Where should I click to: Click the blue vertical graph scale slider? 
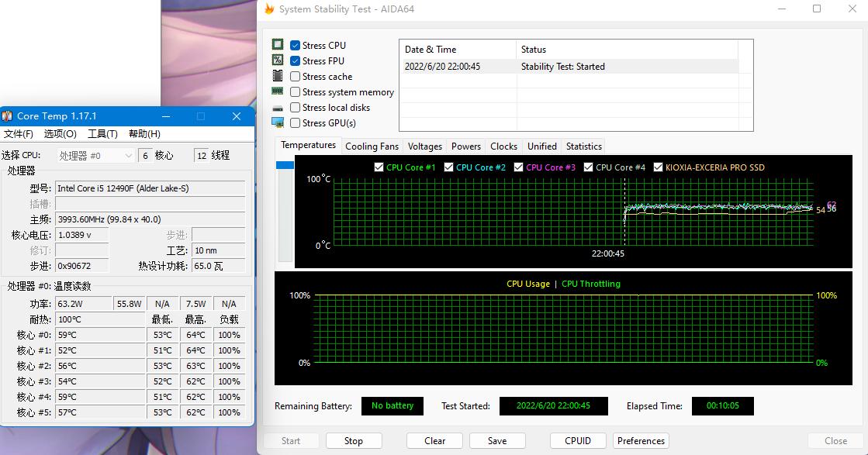(285, 165)
